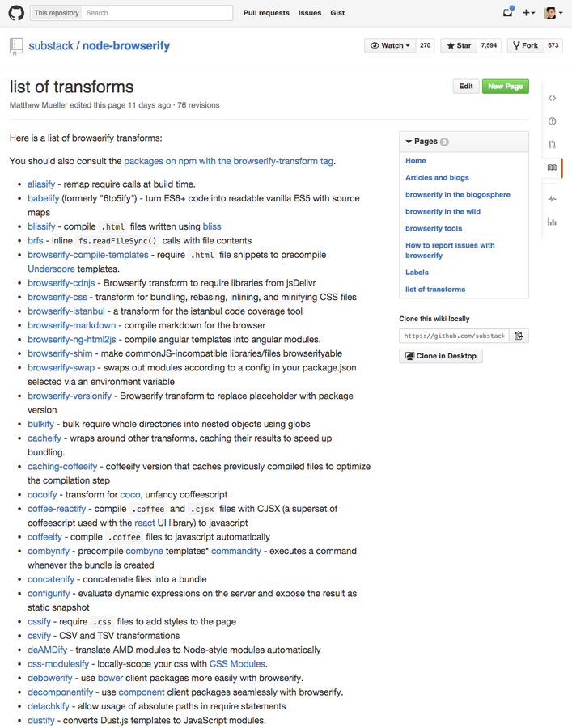This screenshot has height=728, width=572.
Task: Open the plus create-new dropdown
Action: [x=528, y=13]
